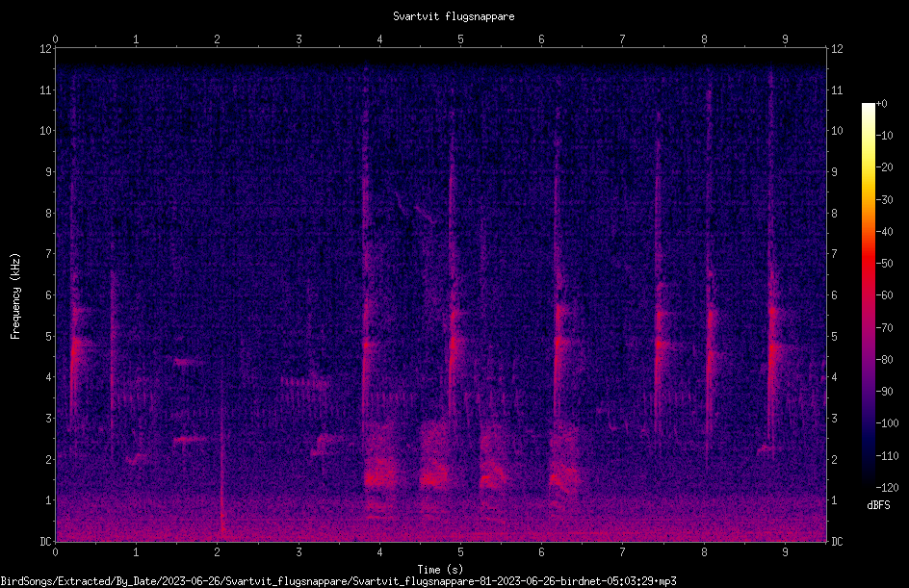Click the '9' tick on top time axis
909x588 pixels.
tap(785, 39)
